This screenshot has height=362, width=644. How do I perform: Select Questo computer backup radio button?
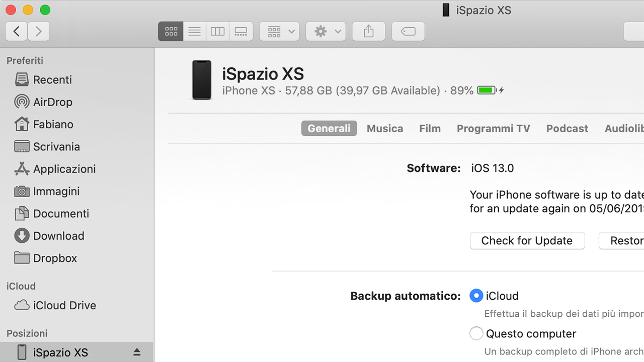(x=476, y=333)
